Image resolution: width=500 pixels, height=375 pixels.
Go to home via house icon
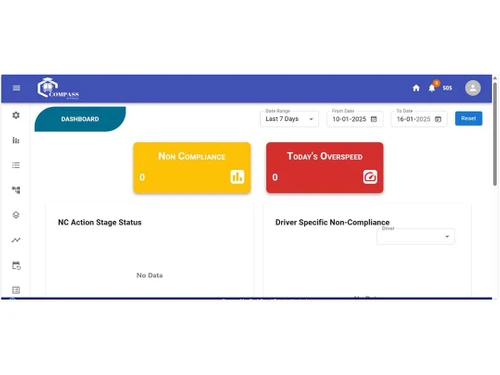coord(416,88)
